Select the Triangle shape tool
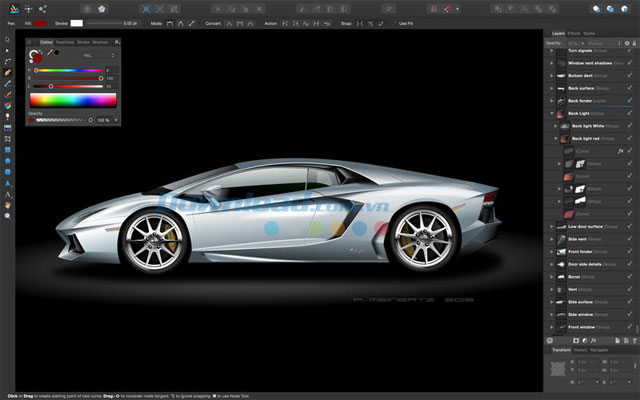This screenshot has width=640, height=400. point(7,183)
